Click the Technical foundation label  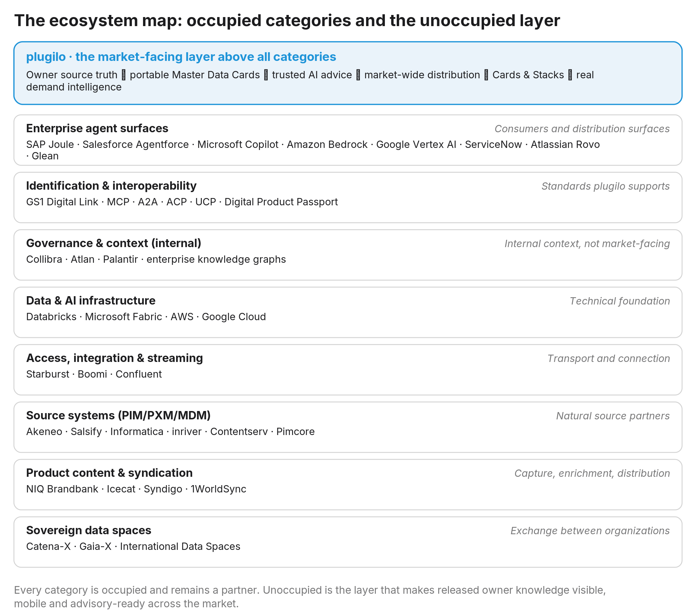[x=620, y=301]
